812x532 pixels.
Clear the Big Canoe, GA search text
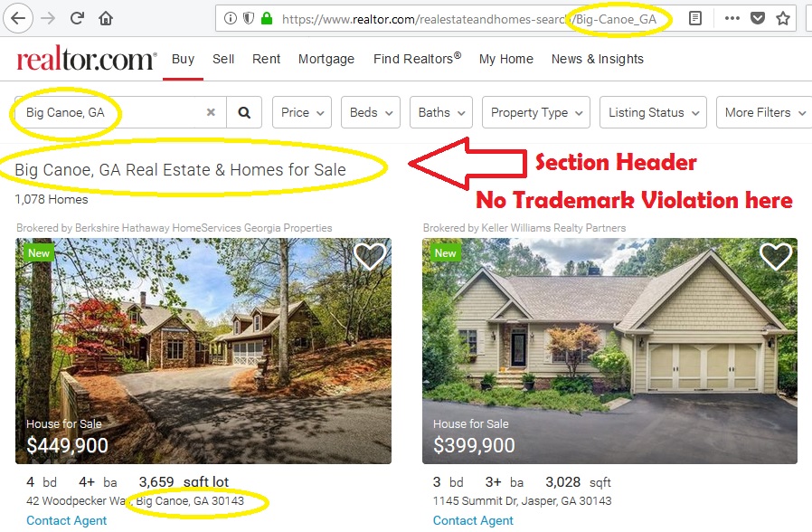tap(211, 112)
